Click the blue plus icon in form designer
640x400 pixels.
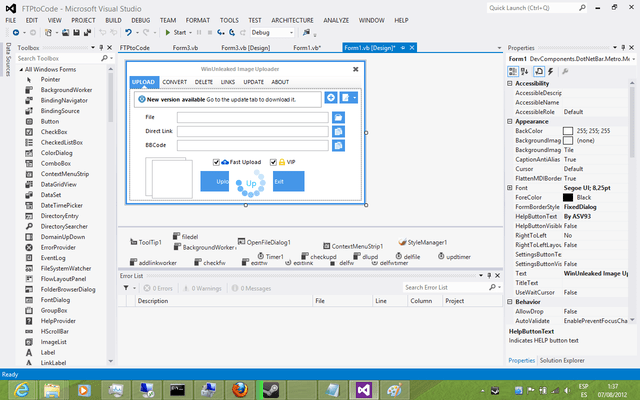coord(331,98)
